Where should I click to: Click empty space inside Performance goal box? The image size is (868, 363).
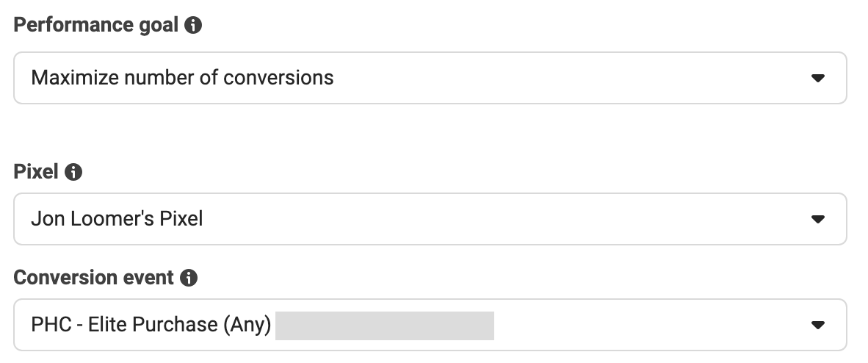coord(570,78)
